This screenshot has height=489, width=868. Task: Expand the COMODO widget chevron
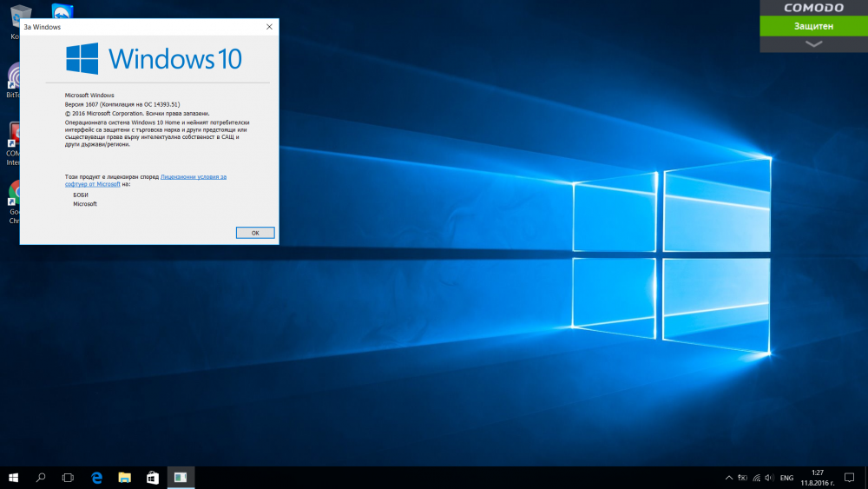click(814, 44)
